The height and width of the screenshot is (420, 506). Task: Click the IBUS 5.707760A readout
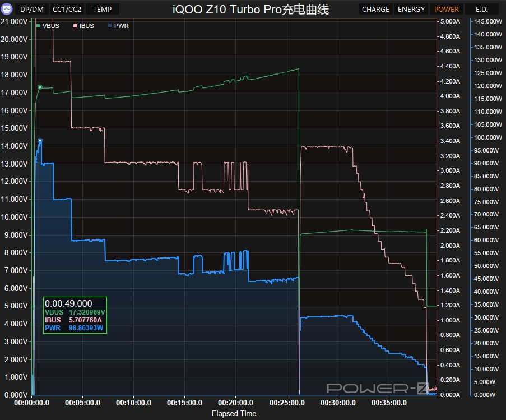pyautogui.click(x=73, y=320)
